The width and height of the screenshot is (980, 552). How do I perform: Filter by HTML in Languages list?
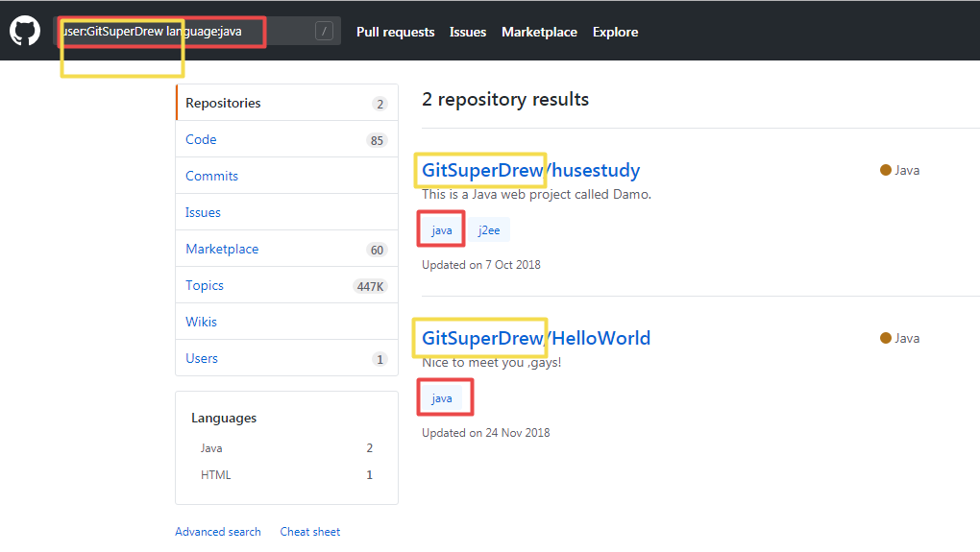tap(286, 474)
